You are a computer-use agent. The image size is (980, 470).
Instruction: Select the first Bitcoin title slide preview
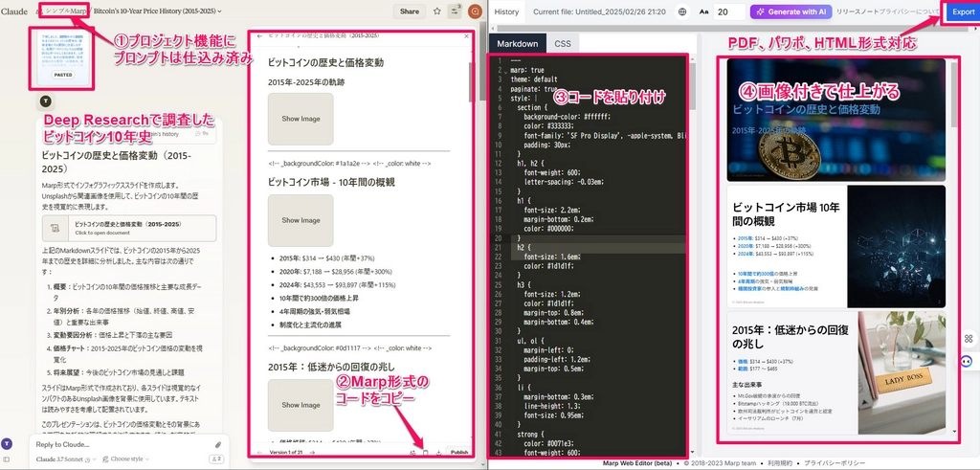click(835, 120)
